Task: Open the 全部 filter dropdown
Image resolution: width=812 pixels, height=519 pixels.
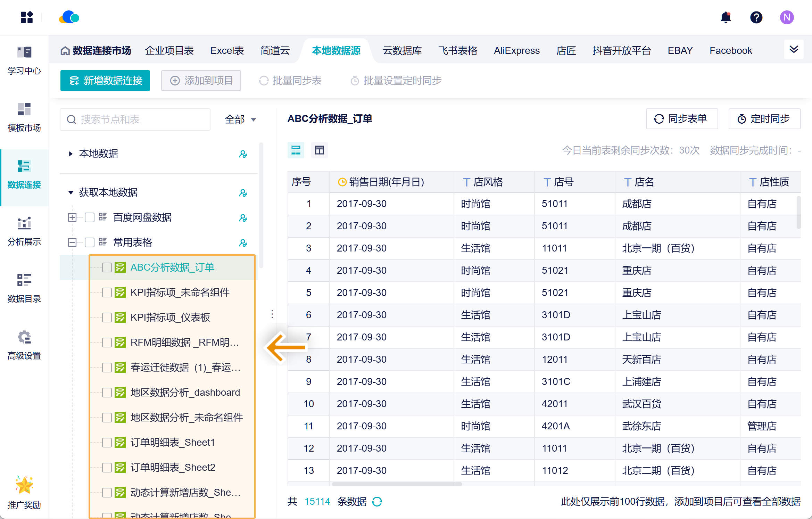Action: (240, 120)
